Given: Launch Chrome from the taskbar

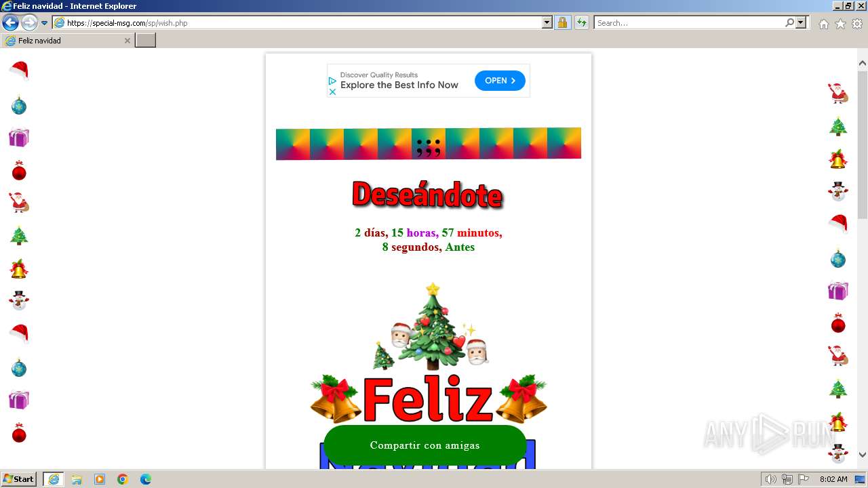Looking at the screenshot, I should tap(123, 479).
